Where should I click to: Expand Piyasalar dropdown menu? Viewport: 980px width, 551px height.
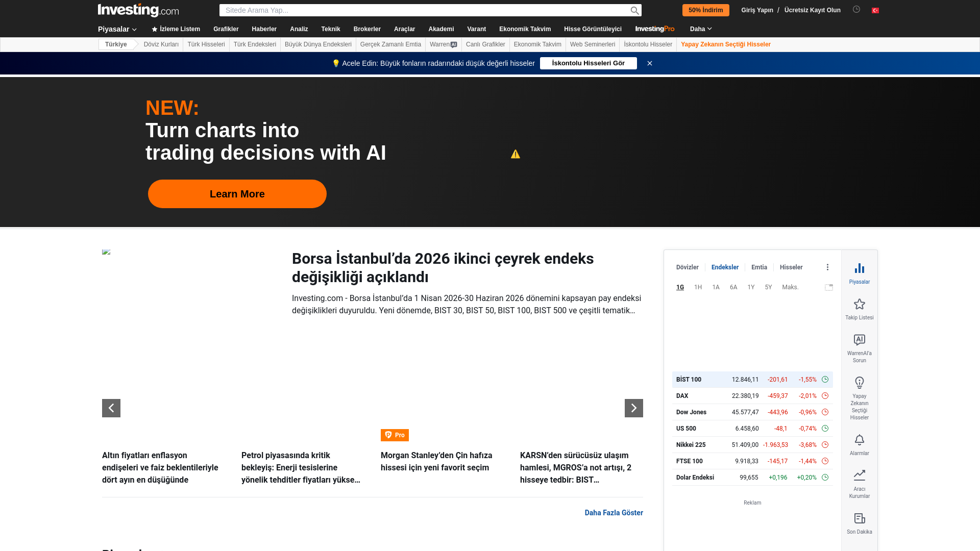pyautogui.click(x=117, y=29)
